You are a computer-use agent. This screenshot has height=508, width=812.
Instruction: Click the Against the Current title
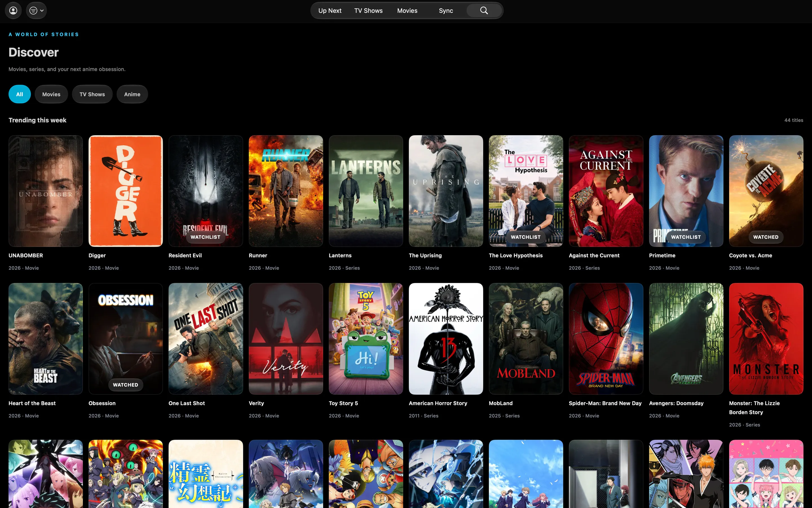pyautogui.click(x=594, y=255)
